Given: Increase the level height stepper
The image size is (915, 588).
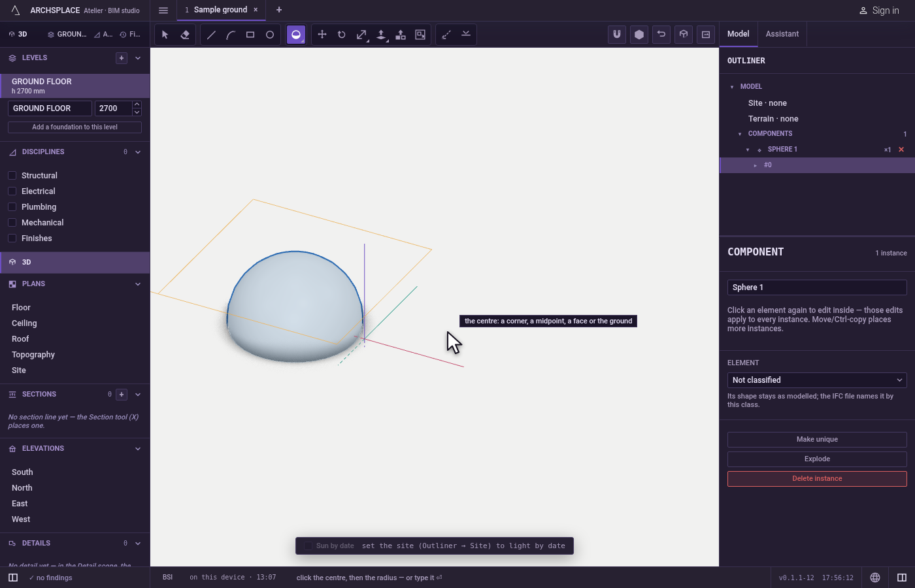Looking at the screenshot, I should tap(137, 105).
